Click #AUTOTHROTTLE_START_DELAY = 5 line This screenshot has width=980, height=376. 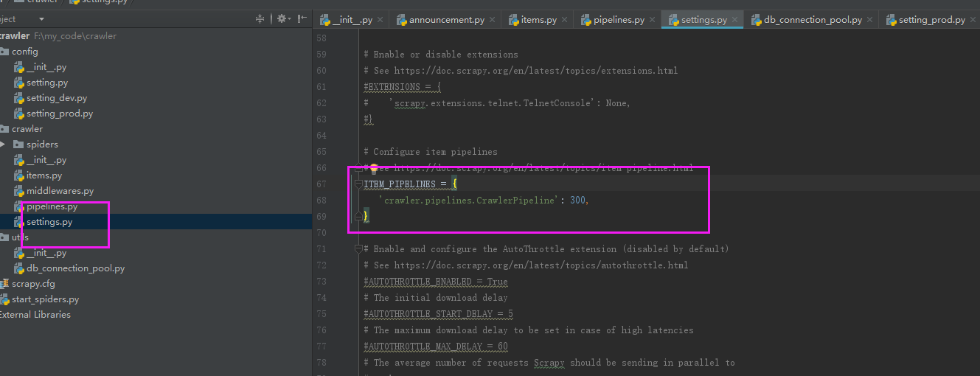coord(438,314)
